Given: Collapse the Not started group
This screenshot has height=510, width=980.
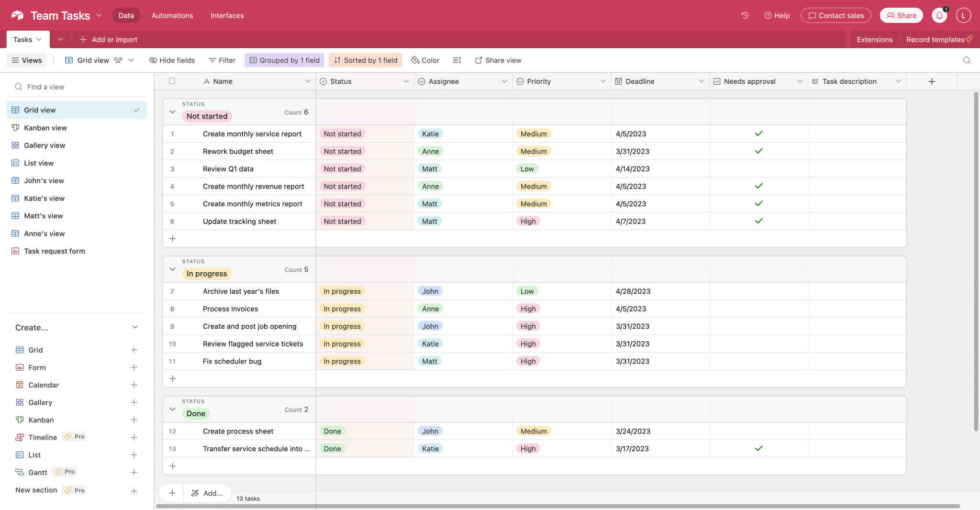Looking at the screenshot, I should pos(172,112).
